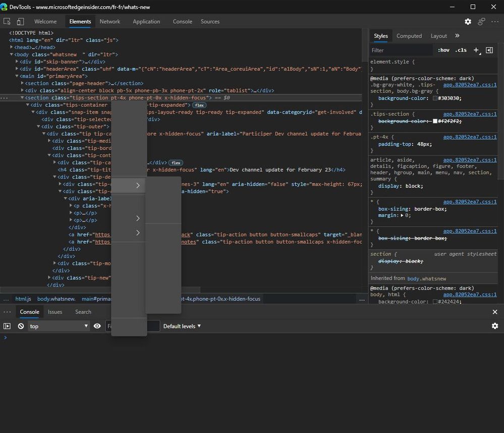The width and height of the screenshot is (504, 433).
Task: Switch to the Network tab
Action: [x=109, y=22]
